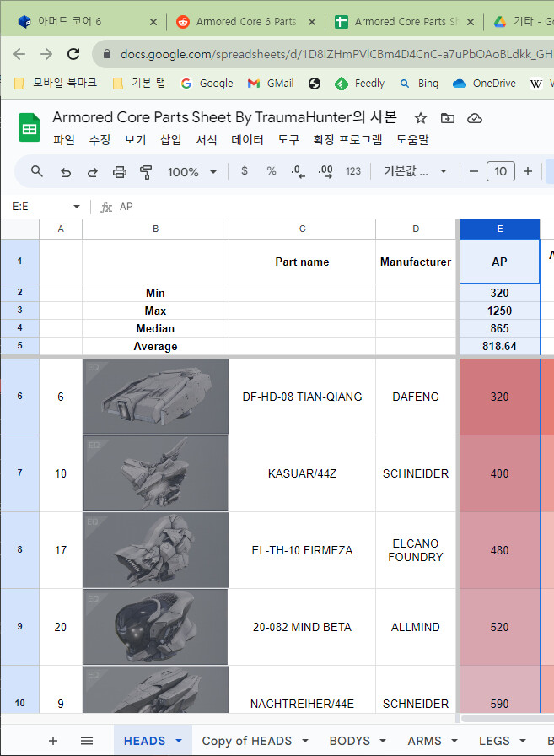Format cells as percent
The width and height of the screenshot is (554, 756).
272,170
